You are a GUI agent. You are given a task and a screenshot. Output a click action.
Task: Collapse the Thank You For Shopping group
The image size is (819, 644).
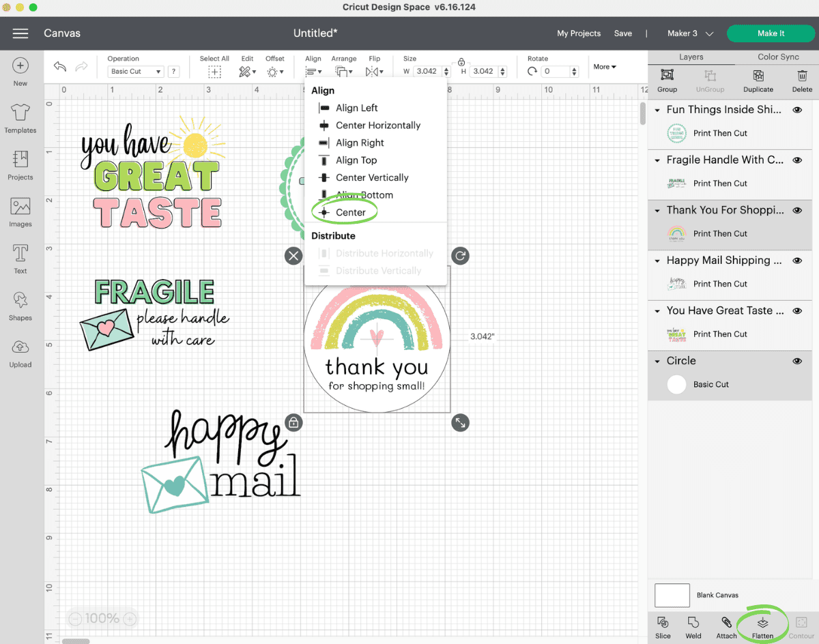[x=658, y=210]
